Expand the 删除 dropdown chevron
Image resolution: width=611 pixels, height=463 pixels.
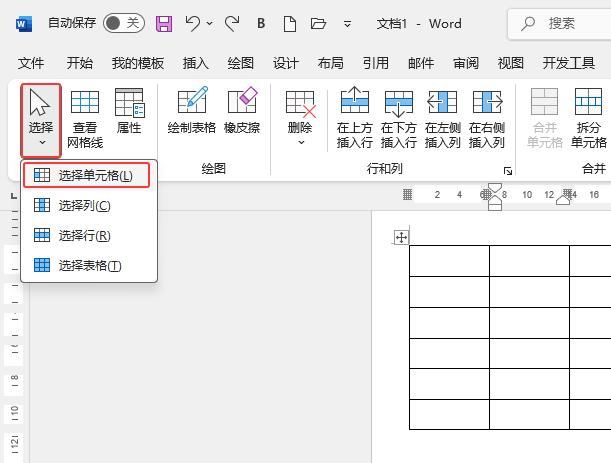pyautogui.click(x=301, y=143)
